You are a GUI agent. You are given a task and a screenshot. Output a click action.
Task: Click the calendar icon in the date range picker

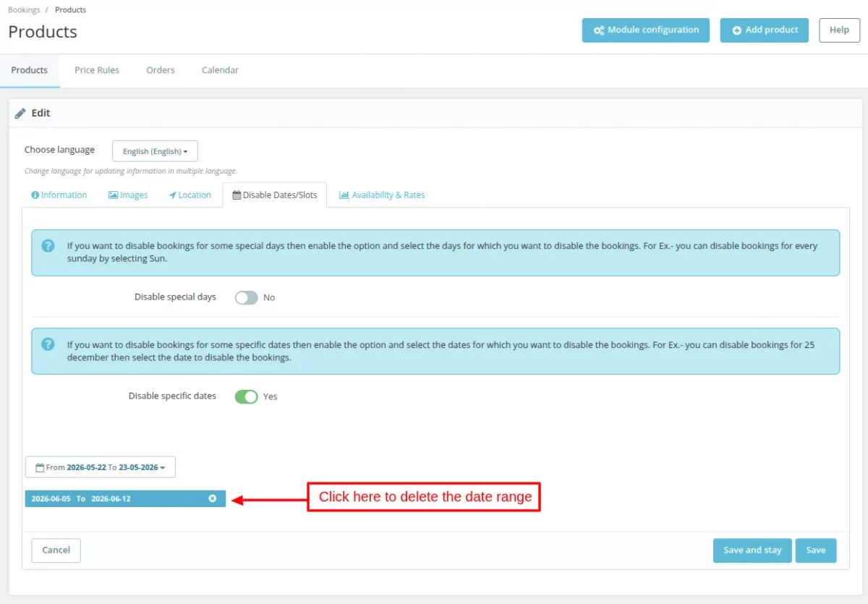[x=40, y=468]
